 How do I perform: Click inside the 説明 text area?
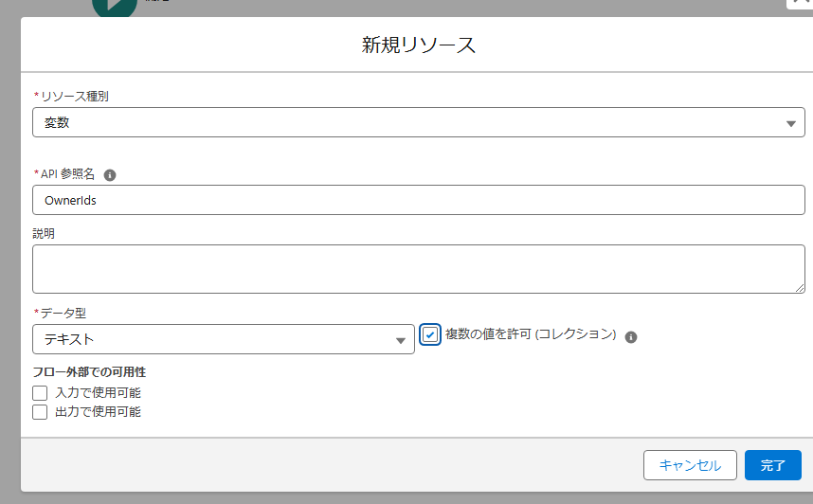coord(419,269)
